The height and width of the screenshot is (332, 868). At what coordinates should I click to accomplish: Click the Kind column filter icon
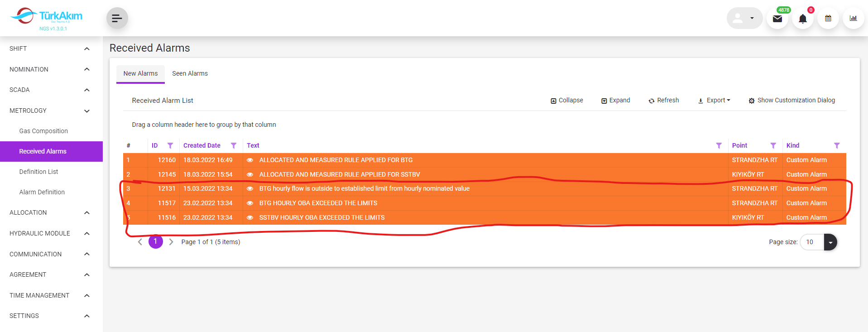click(837, 146)
